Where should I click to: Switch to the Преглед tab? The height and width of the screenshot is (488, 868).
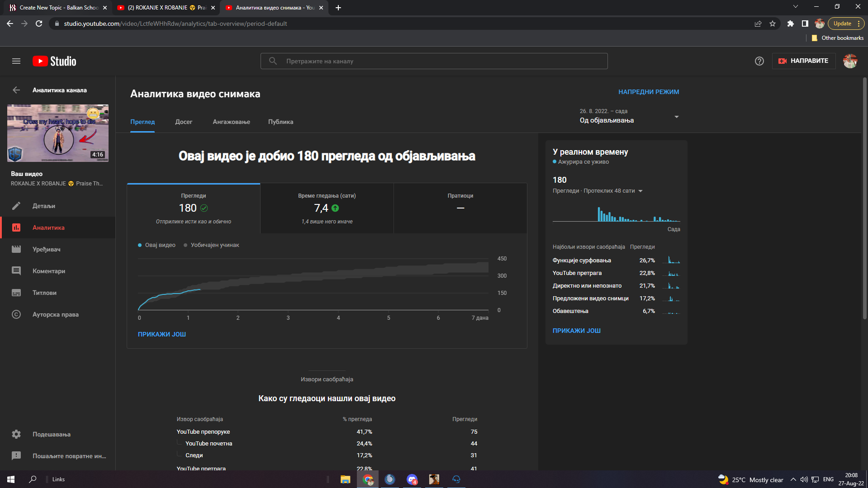tap(142, 122)
